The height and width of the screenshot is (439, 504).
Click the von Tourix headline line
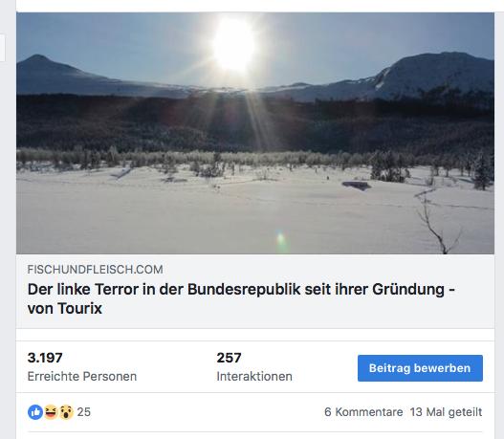tap(65, 309)
